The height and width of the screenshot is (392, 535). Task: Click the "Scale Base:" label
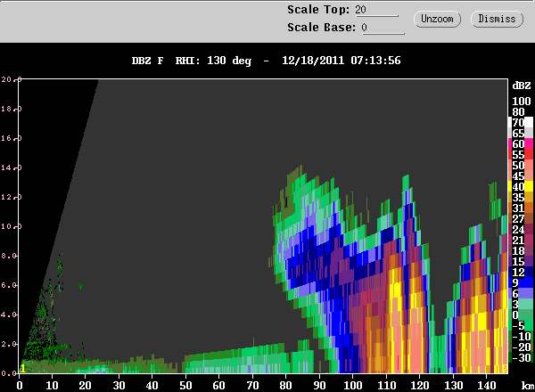pyautogui.click(x=321, y=28)
